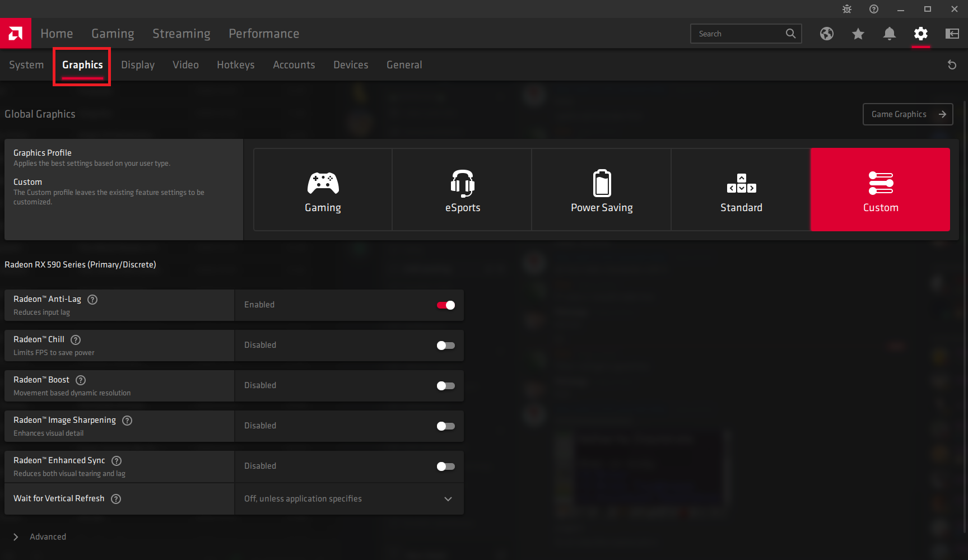Switch to the Graphics sub-tab
This screenshot has width=968, height=560.
(82, 65)
